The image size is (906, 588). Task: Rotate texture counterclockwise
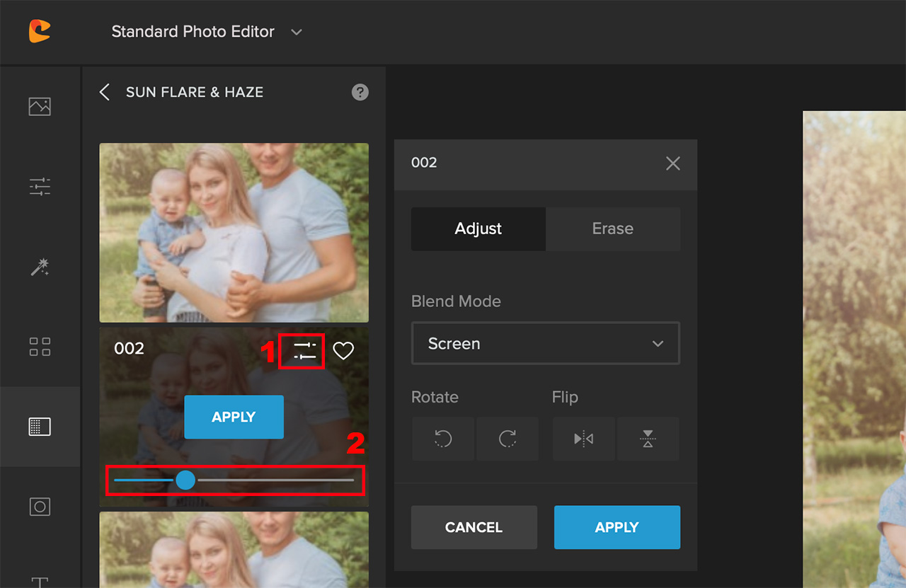coord(443,439)
